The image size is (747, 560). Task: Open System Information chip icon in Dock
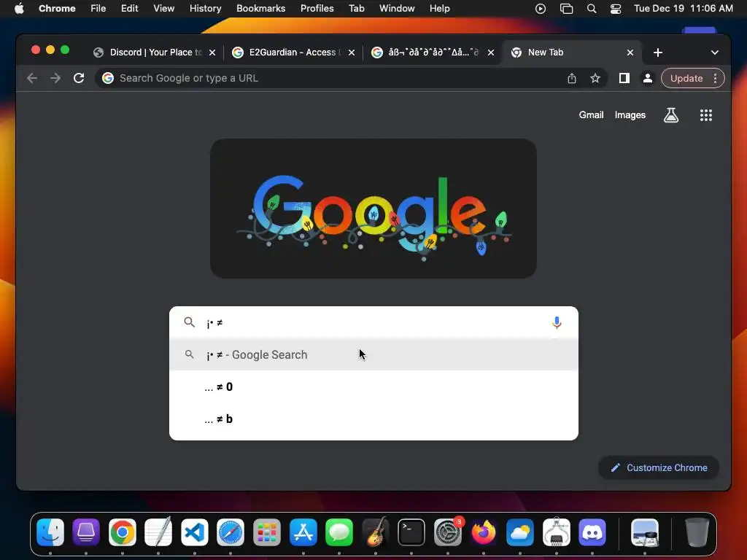coord(557,532)
